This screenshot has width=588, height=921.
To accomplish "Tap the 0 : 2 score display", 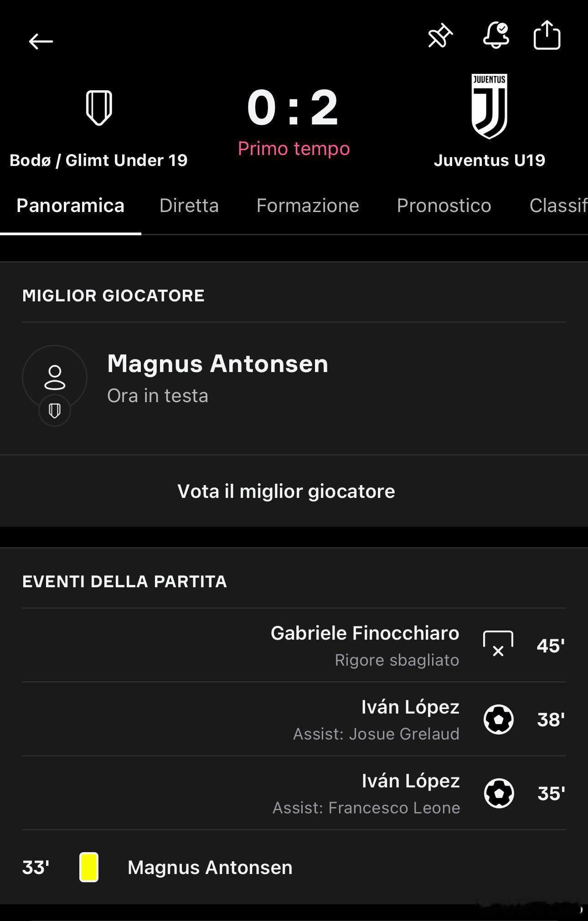I will point(293,109).
